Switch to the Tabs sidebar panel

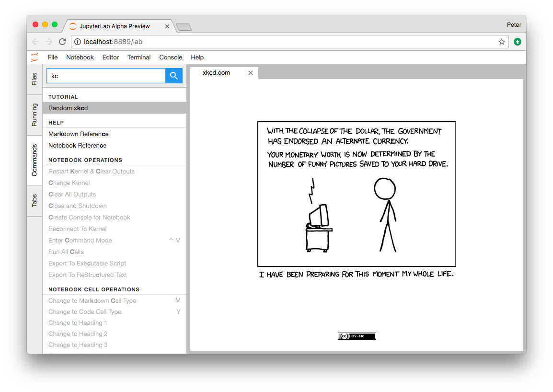click(34, 200)
